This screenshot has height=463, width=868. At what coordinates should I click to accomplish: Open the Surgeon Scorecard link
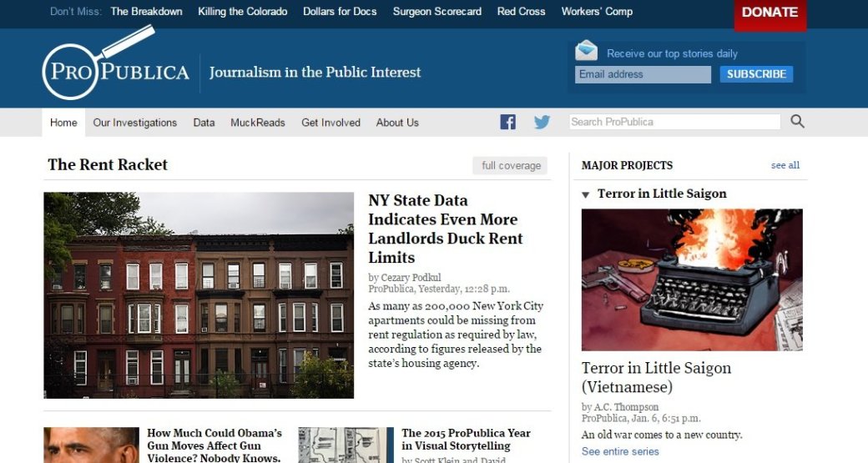[437, 11]
